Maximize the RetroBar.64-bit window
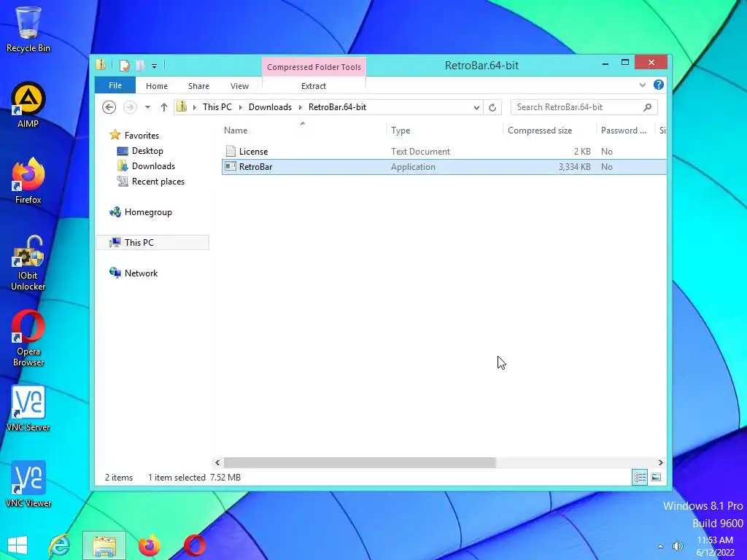This screenshot has height=560, width=747. [625, 63]
